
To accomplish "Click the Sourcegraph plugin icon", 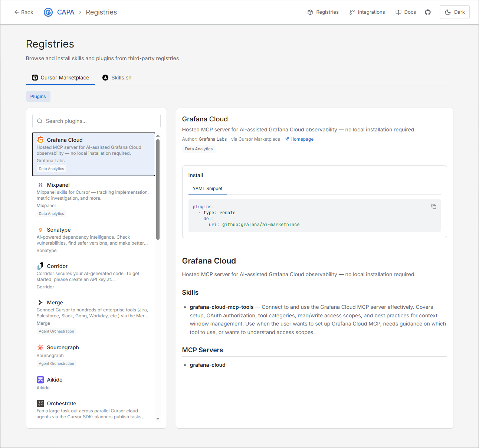I will point(40,347).
